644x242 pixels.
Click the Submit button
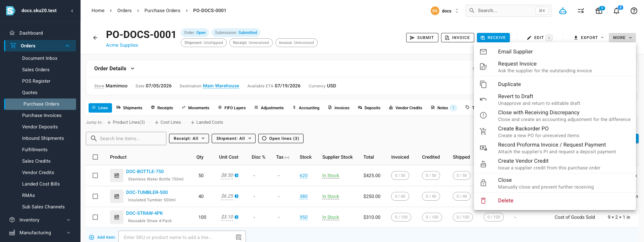(x=422, y=38)
